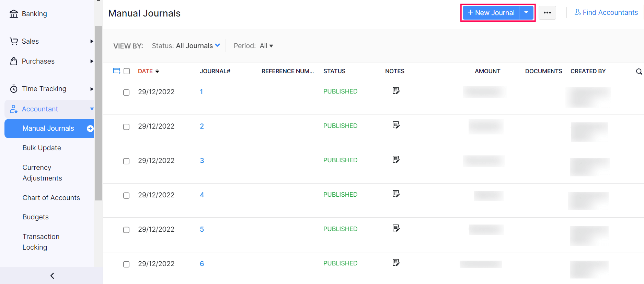Screen dimensions: 644x284
Task: Click the Banking icon in sidebar
Action: point(14,14)
